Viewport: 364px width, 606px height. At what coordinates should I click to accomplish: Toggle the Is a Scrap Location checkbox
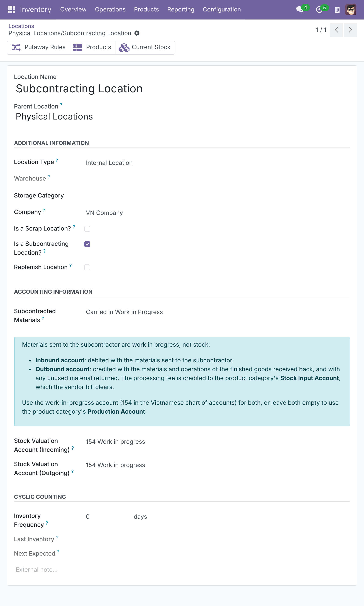point(87,229)
